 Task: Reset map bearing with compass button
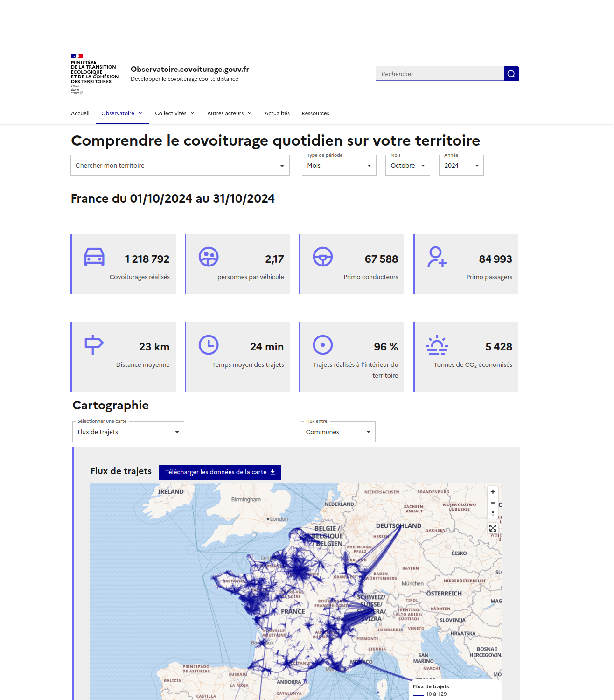tap(493, 513)
